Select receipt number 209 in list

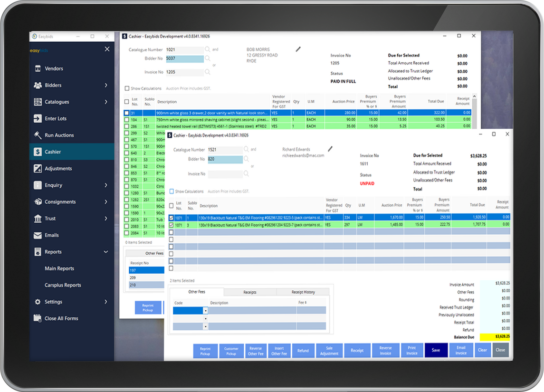pos(146,278)
